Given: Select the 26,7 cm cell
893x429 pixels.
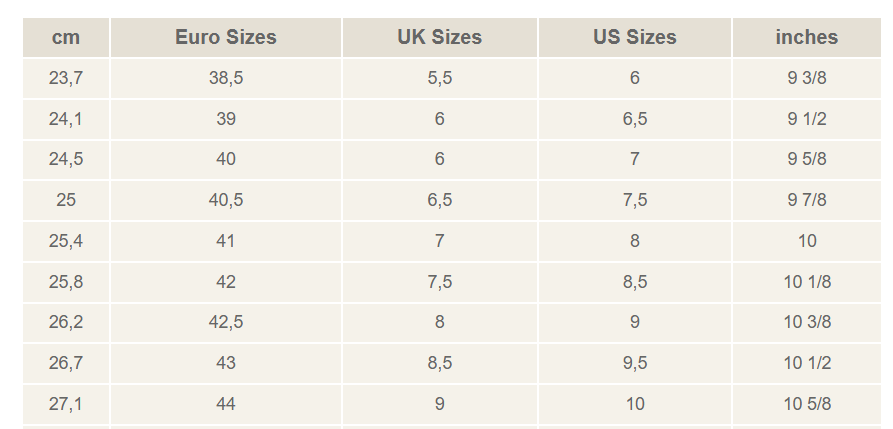Looking at the screenshot, I should (66, 363).
